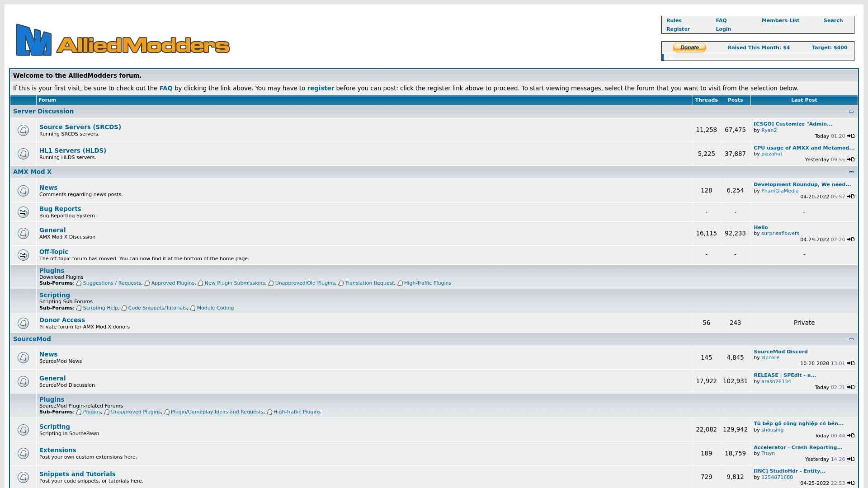Open the Approved Plugins sub-forum
The height and width of the screenshot is (488, 868).
click(173, 283)
